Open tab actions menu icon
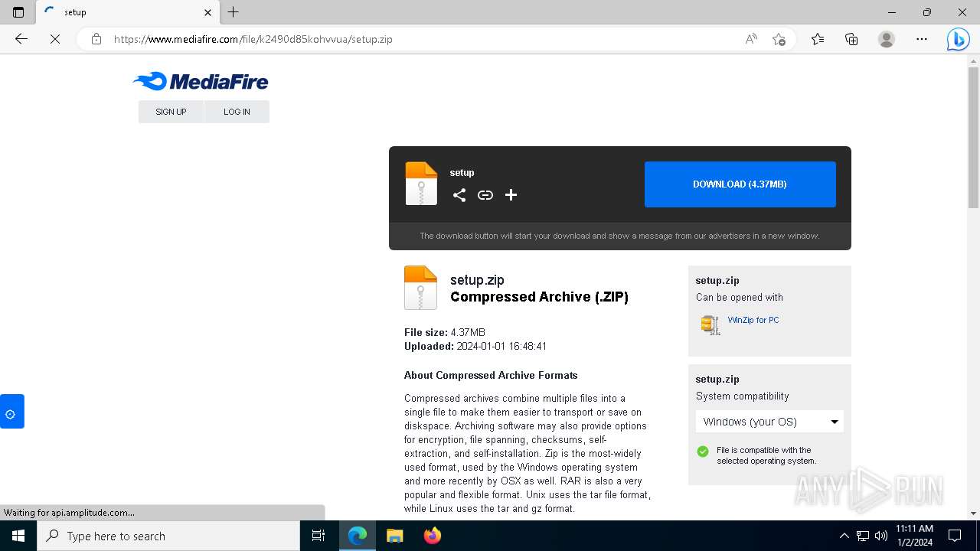980x551 pixels. tap(18, 12)
